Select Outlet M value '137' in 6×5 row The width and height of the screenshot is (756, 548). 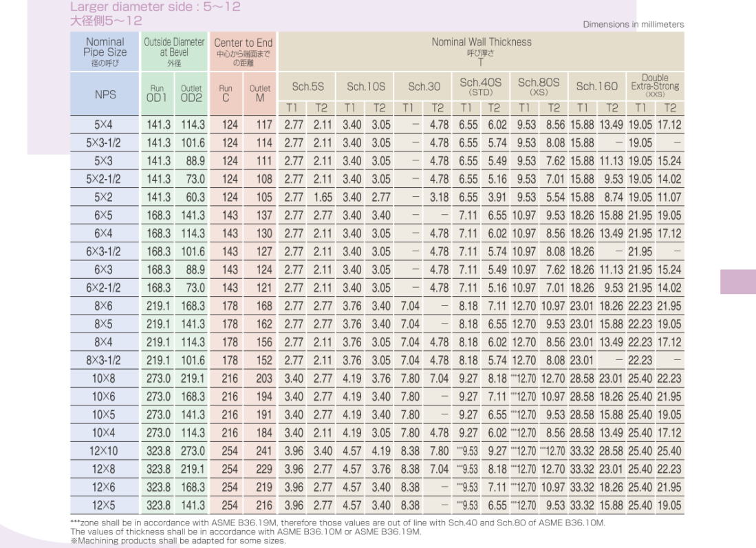pyautogui.click(x=264, y=215)
